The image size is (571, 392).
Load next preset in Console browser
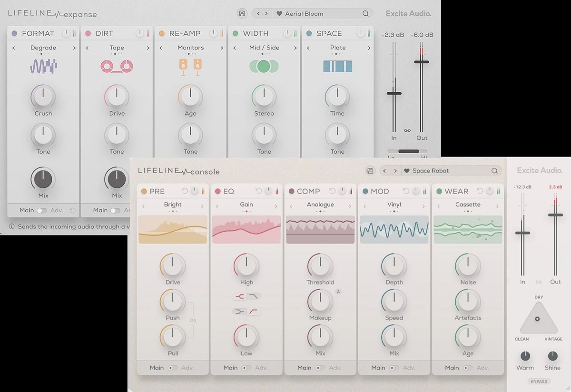(x=395, y=171)
